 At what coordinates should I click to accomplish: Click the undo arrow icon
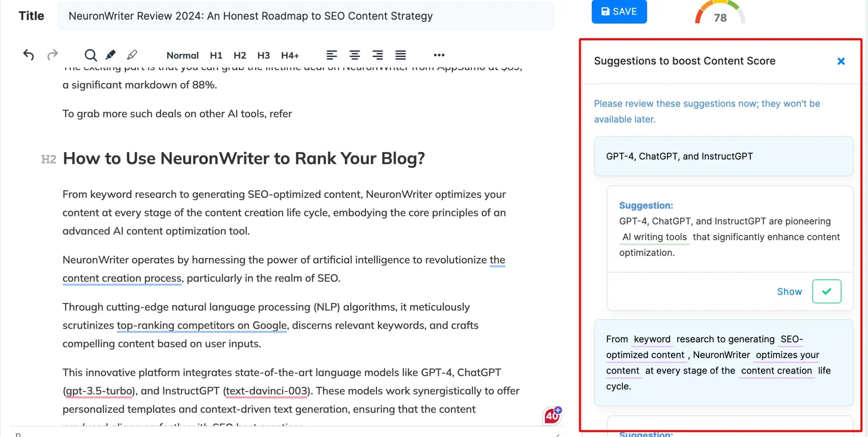tap(29, 55)
